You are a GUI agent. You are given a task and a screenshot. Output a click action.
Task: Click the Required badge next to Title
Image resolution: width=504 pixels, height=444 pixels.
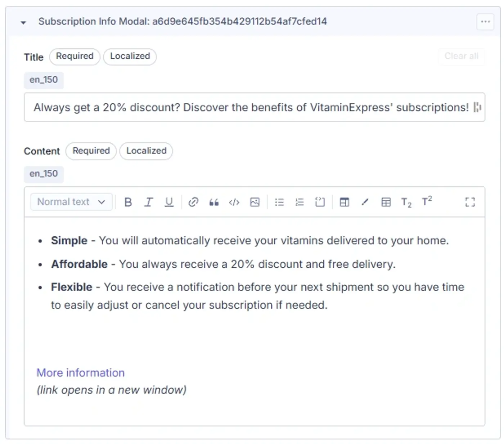point(75,57)
